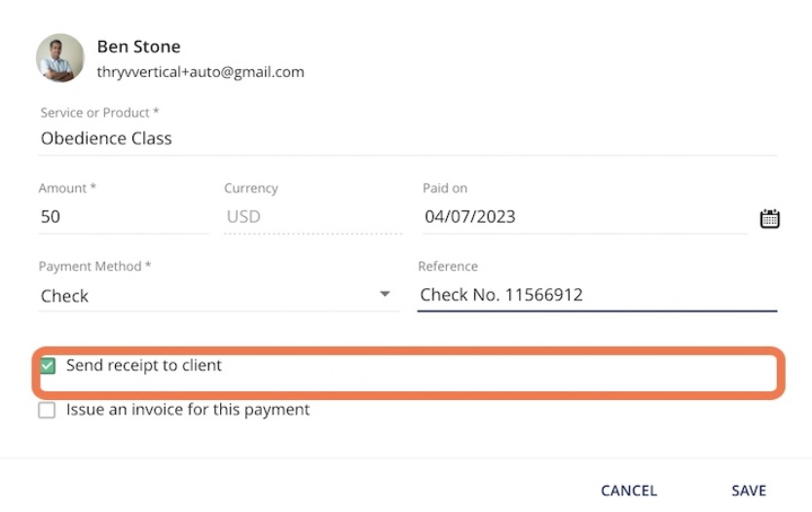This screenshot has height=512, width=812.
Task: Enable Issue an invoice for this payment
Action: [47, 410]
